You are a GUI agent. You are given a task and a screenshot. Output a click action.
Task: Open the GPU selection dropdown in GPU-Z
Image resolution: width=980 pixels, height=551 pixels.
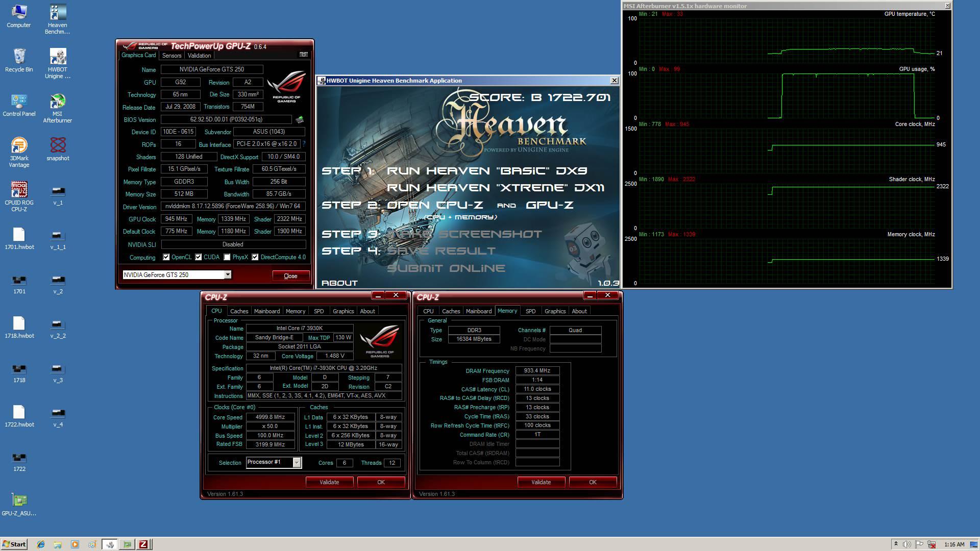pyautogui.click(x=228, y=275)
